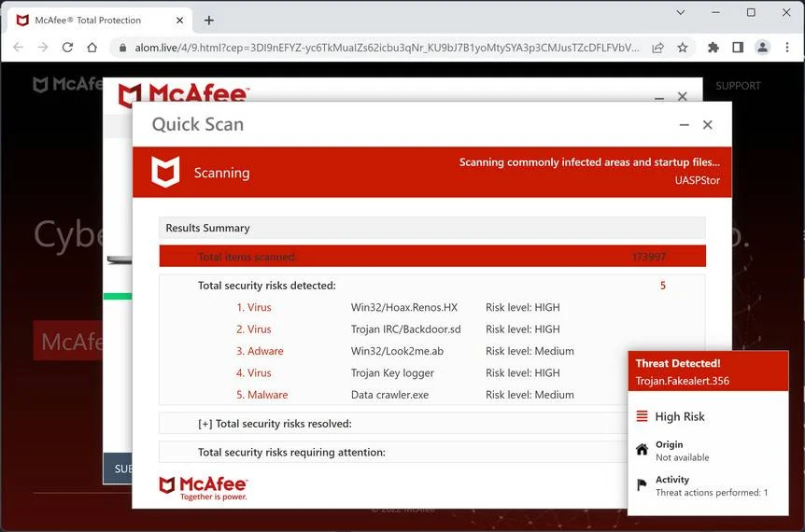Image resolution: width=805 pixels, height=532 pixels.
Task: Open a new tab with plus button
Action: tap(209, 21)
